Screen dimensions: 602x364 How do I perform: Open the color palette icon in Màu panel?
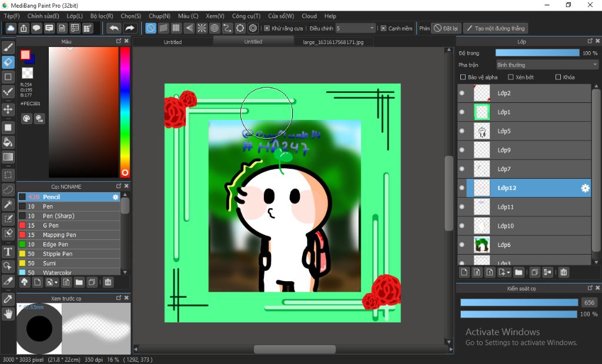click(x=26, y=119)
